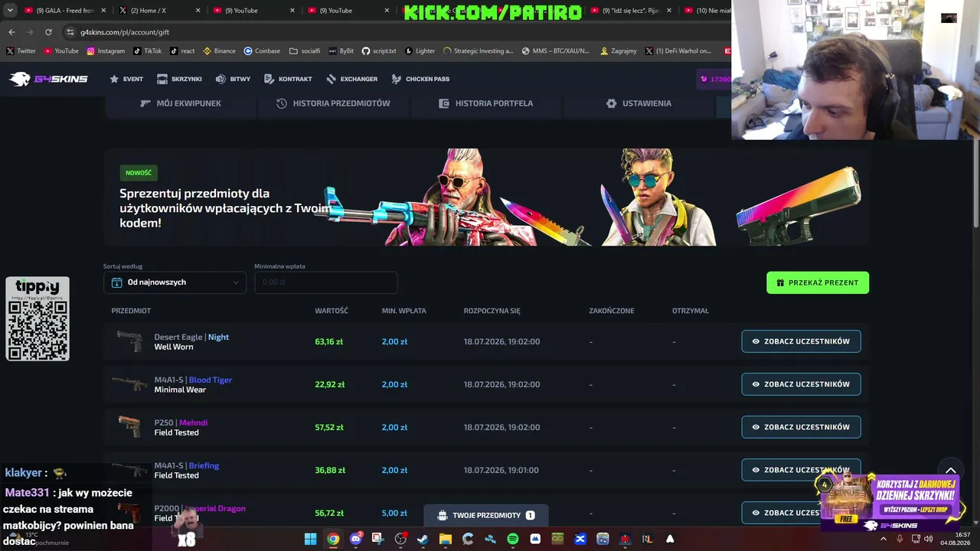Open the YouTube bookmark
Screen dimensions: 980x551
pyautogui.click(x=61, y=51)
